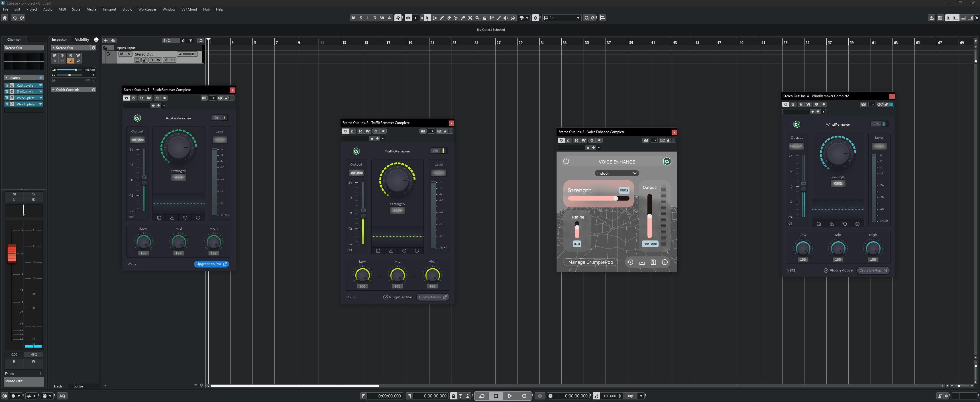Select the Draw pencil tool
This screenshot has height=402, width=980.
tap(442, 18)
